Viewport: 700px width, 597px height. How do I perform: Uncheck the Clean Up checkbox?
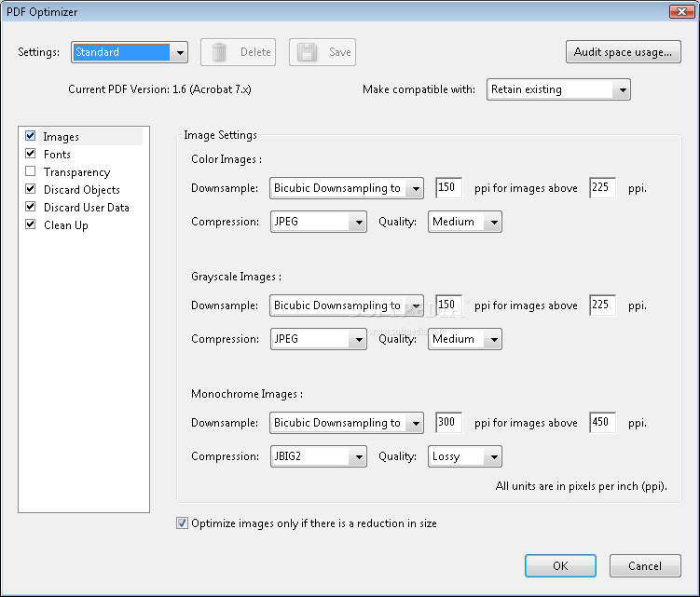coord(31,224)
